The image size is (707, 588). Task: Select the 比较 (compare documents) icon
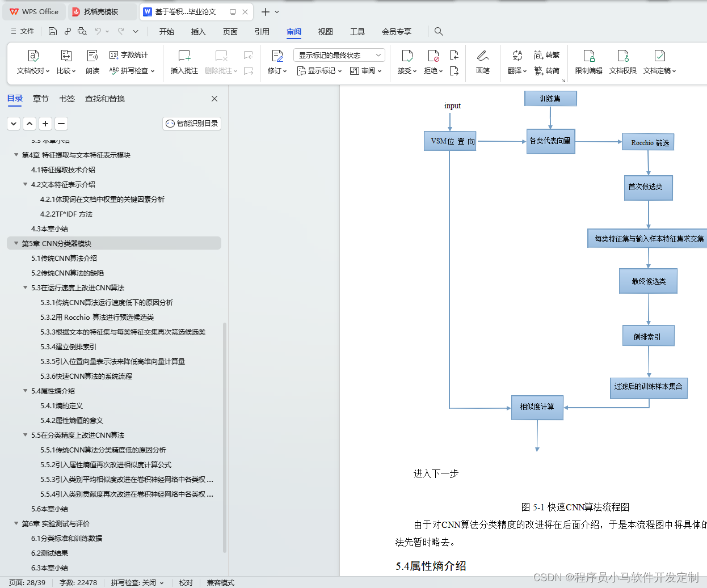click(65, 62)
